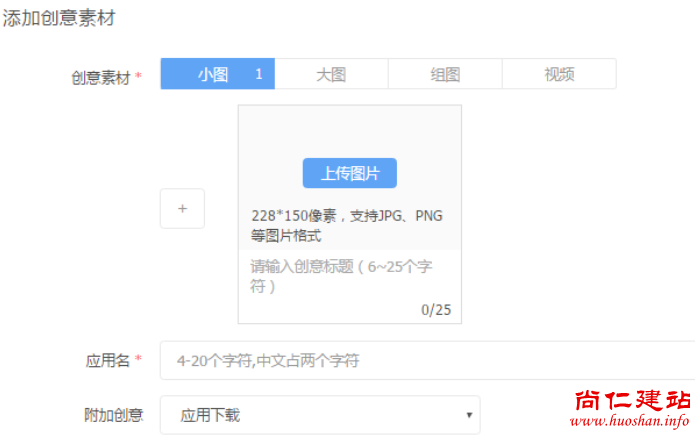Select the 组图 material type tab
The height and width of the screenshot is (440, 695).
click(x=445, y=74)
